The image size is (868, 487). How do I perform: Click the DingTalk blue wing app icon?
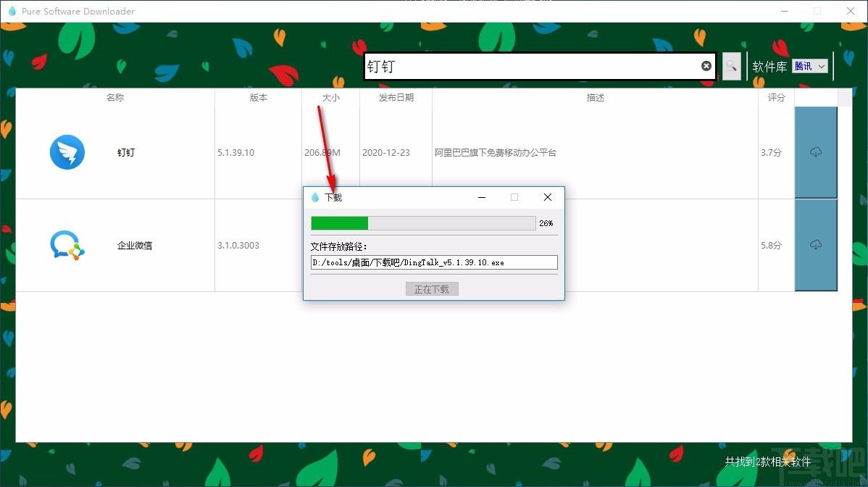[67, 152]
